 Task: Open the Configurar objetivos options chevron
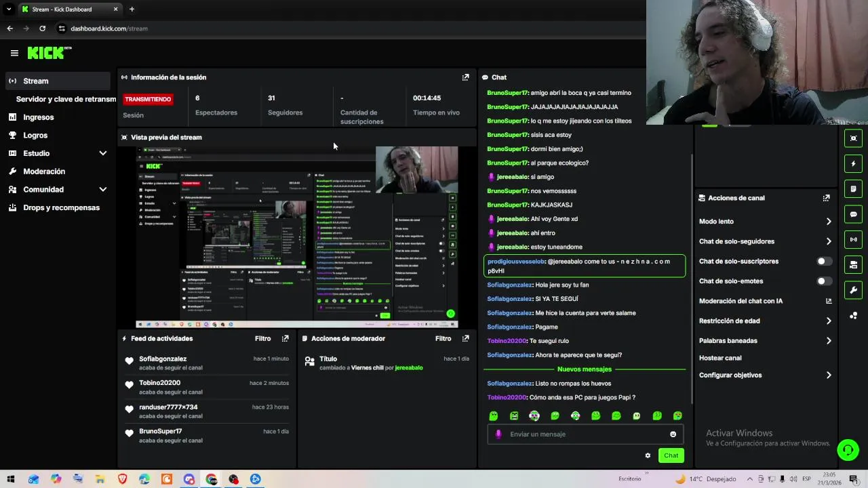pyautogui.click(x=828, y=375)
